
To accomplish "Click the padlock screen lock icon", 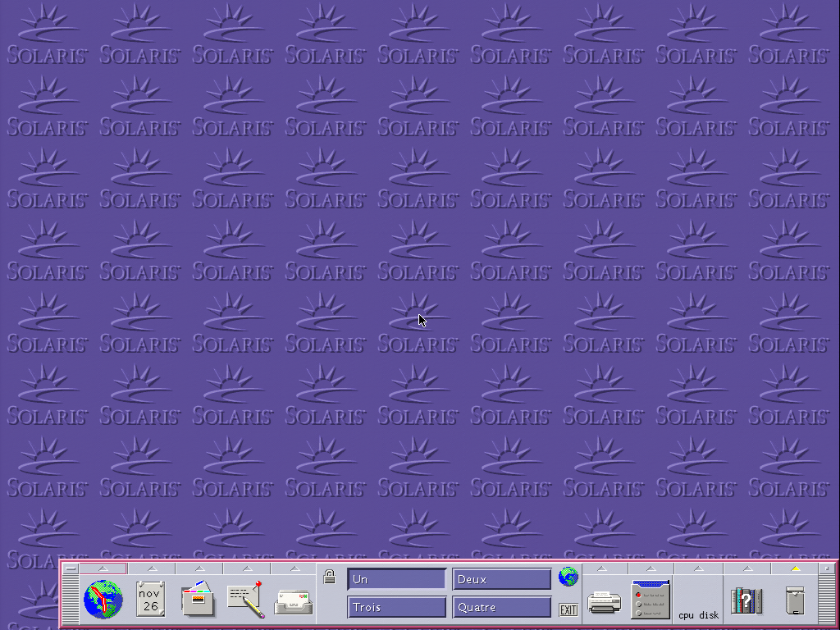I will 330,577.
